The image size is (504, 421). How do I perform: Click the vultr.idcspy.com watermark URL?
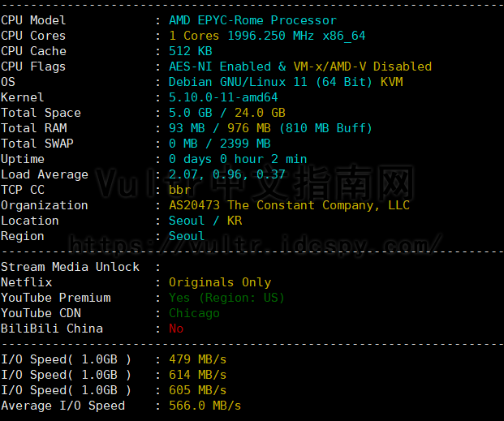click(256, 246)
